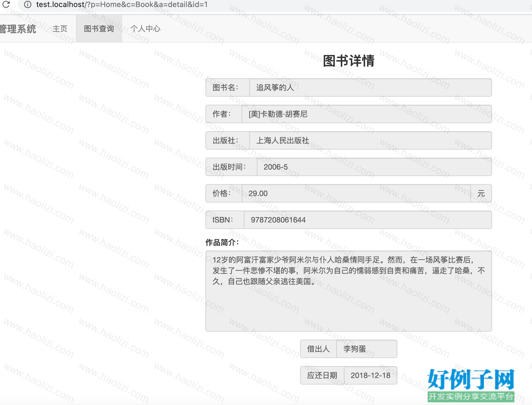Click the 作者: label

[224, 114]
